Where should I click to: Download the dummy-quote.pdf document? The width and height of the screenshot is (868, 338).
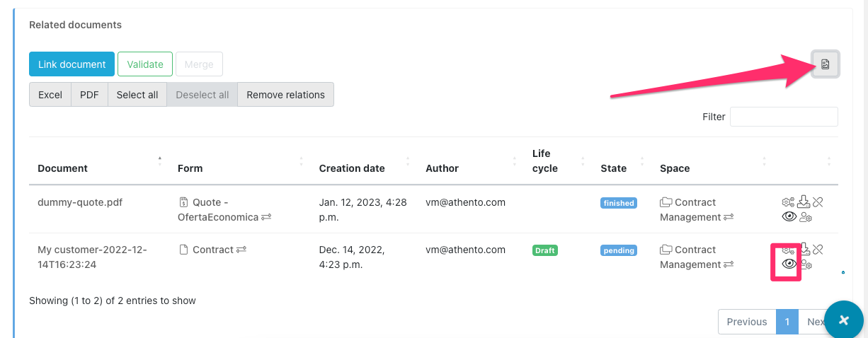pos(804,202)
